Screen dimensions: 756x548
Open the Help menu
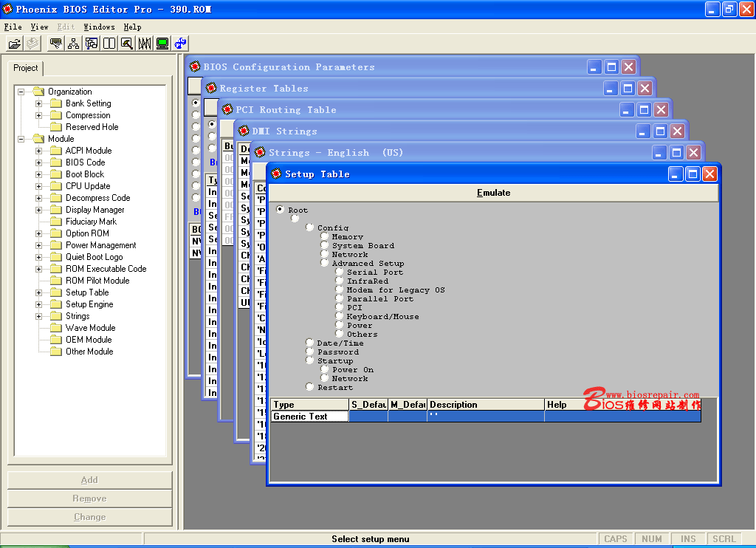coord(133,27)
